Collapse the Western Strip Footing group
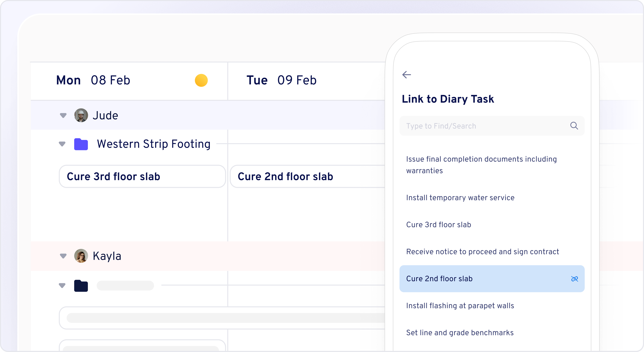644x352 pixels. 62,144
